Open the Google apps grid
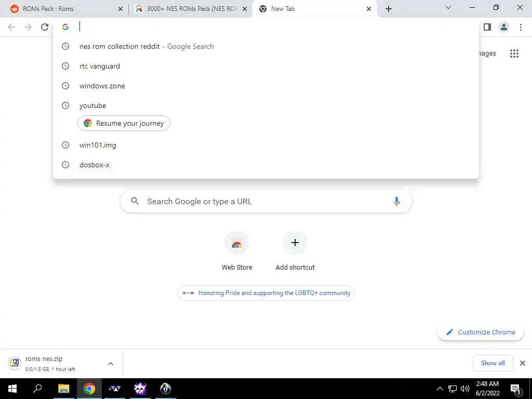The width and height of the screenshot is (532, 399). [514, 54]
